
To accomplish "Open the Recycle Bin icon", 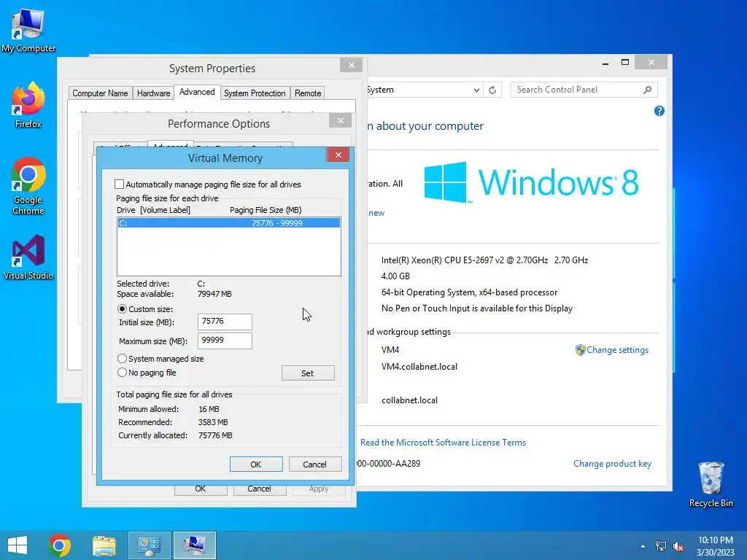I will click(711, 484).
